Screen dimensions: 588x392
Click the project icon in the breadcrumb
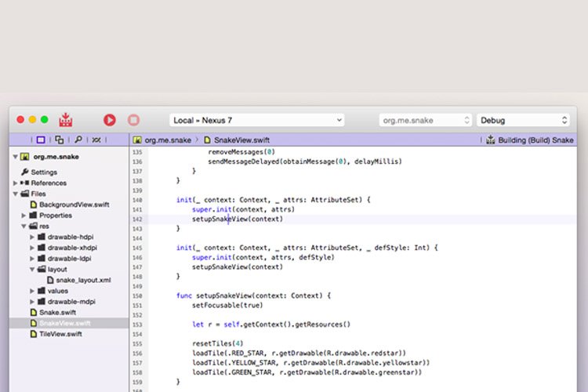(137, 140)
